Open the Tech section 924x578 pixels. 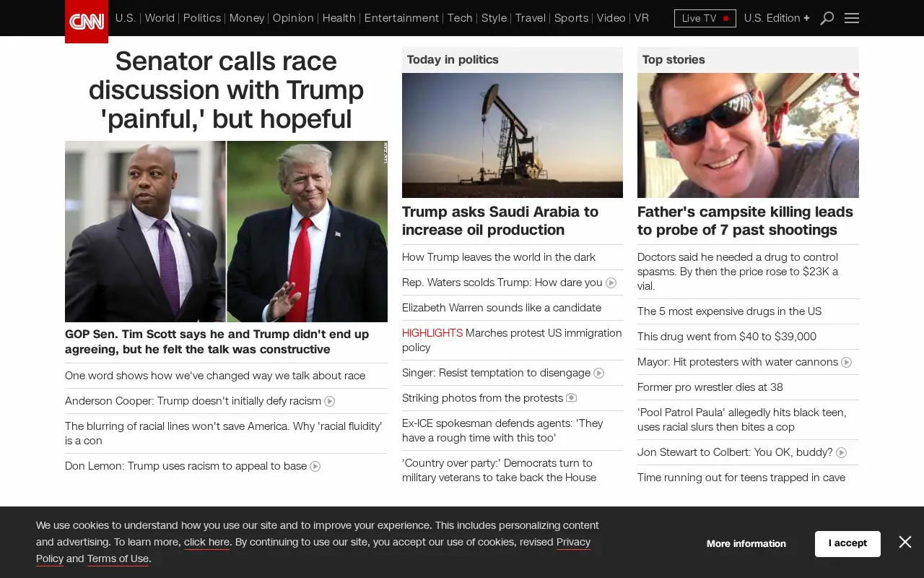[460, 18]
